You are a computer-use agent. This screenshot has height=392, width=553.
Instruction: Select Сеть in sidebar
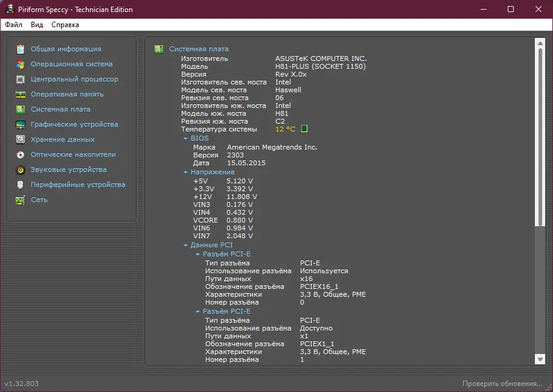coord(39,200)
